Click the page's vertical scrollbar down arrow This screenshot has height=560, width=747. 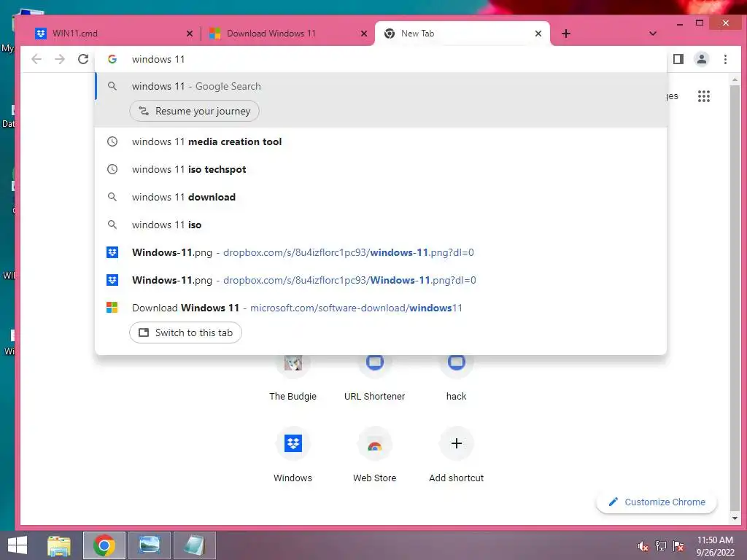(x=734, y=518)
